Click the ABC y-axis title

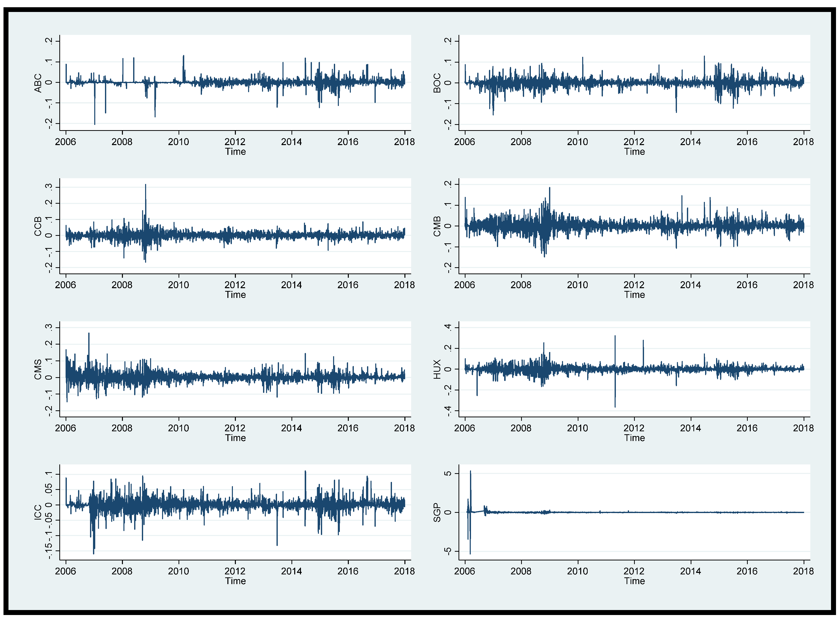(x=38, y=83)
